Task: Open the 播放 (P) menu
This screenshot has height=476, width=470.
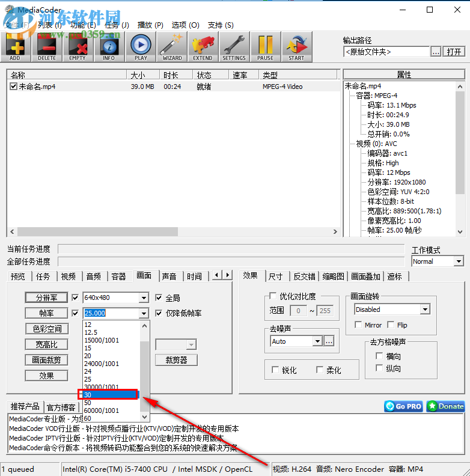Action: (150, 25)
